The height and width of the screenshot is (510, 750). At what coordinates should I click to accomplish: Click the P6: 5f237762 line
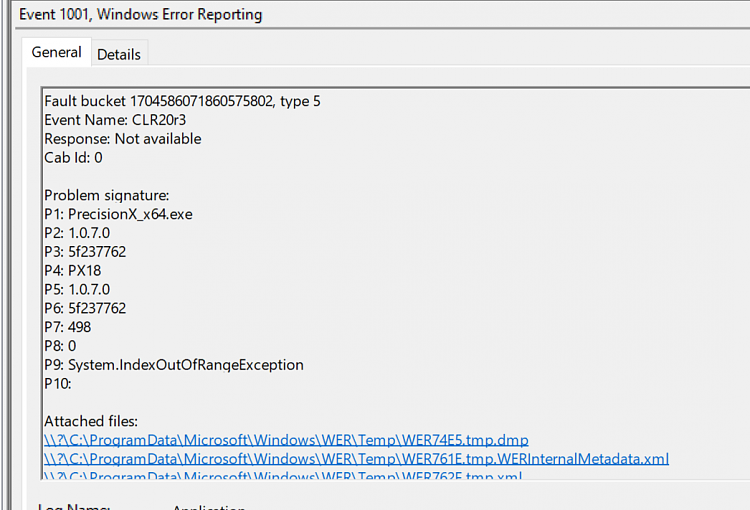coord(85,308)
